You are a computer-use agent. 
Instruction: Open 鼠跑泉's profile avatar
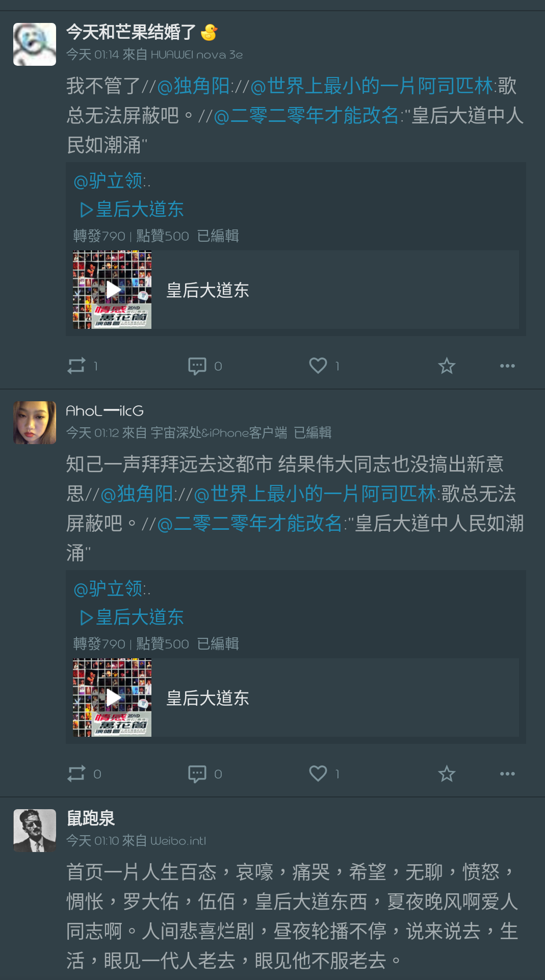coord(35,831)
